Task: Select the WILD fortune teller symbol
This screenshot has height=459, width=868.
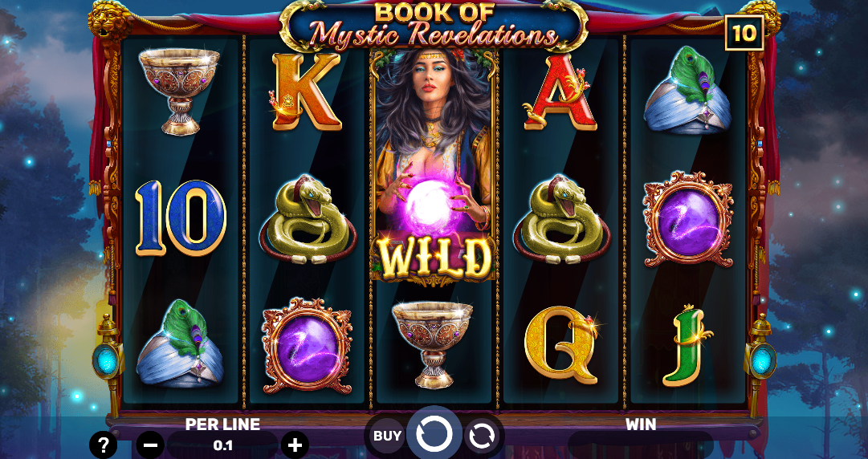Action: tap(434, 166)
